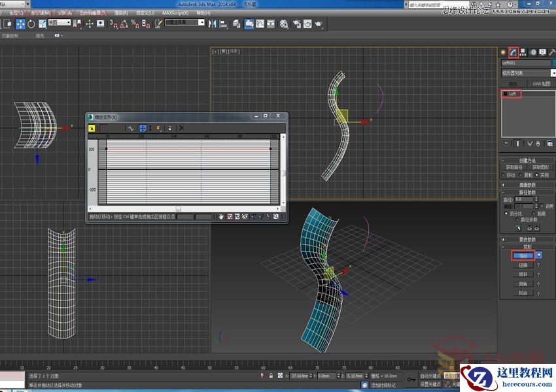Open the 渲染(R) menu

(120, 11)
